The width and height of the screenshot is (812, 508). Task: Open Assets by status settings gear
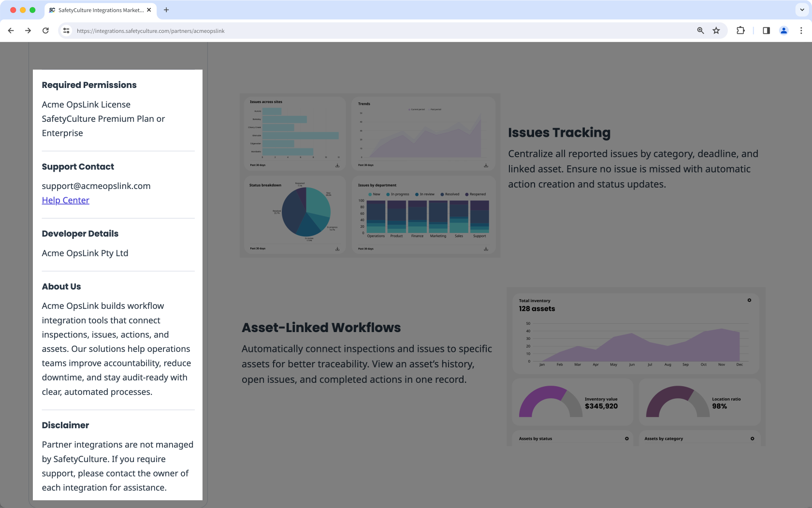(x=627, y=438)
